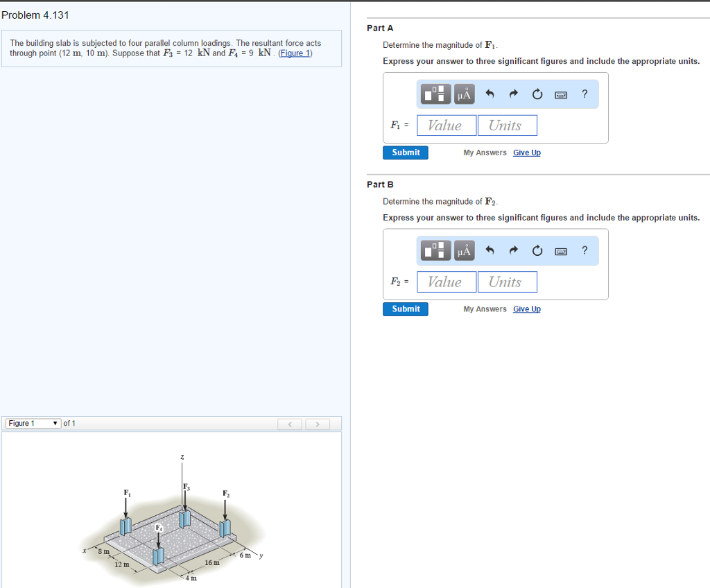Select the μÅ units icon in Part B
This screenshot has height=588, width=710.
pos(463,250)
